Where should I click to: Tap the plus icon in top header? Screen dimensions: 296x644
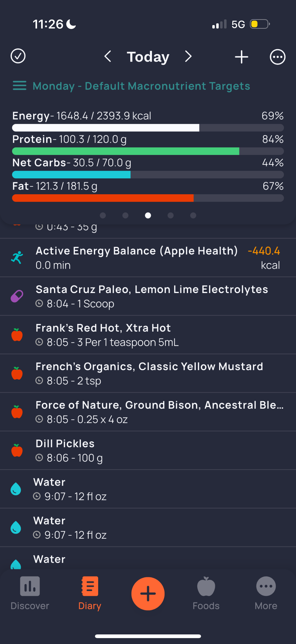pos(242,57)
